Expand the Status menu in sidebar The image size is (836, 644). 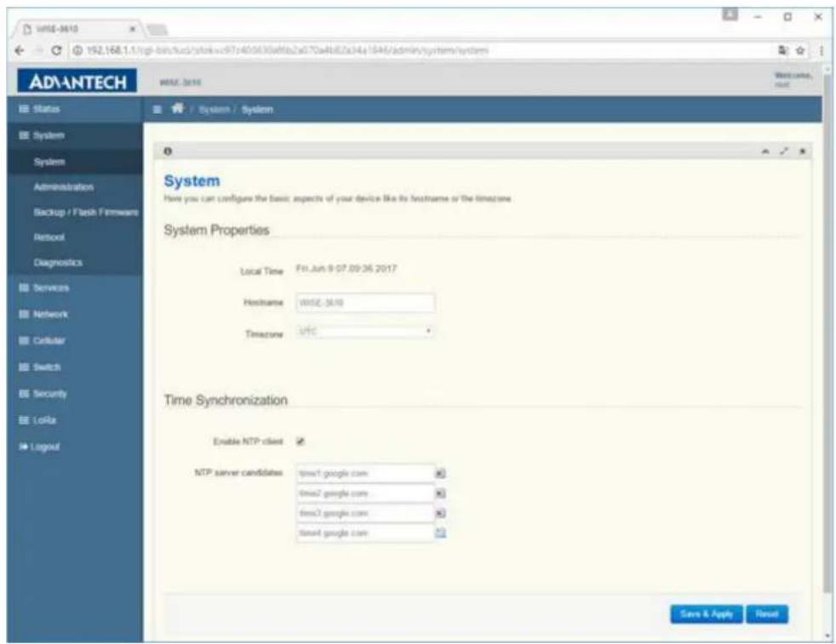pos(75,109)
